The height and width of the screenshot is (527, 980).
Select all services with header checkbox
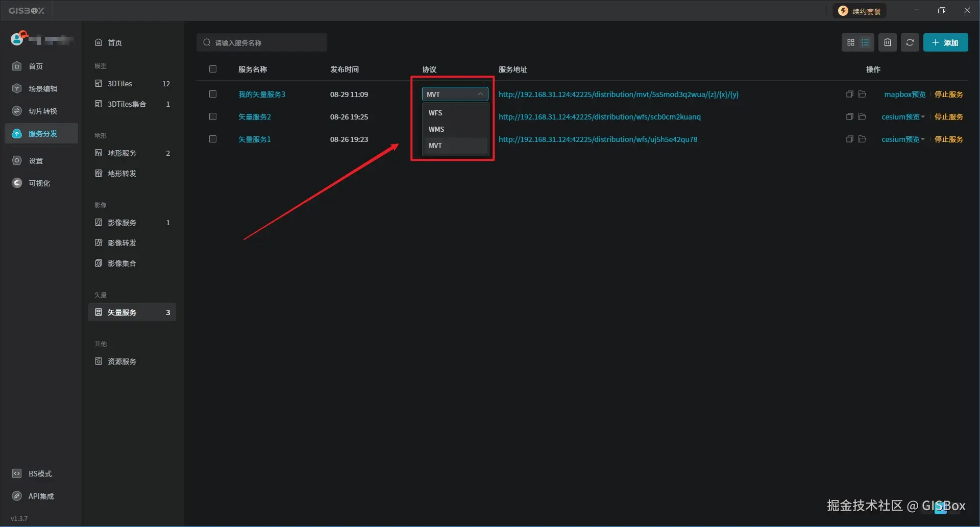point(213,69)
